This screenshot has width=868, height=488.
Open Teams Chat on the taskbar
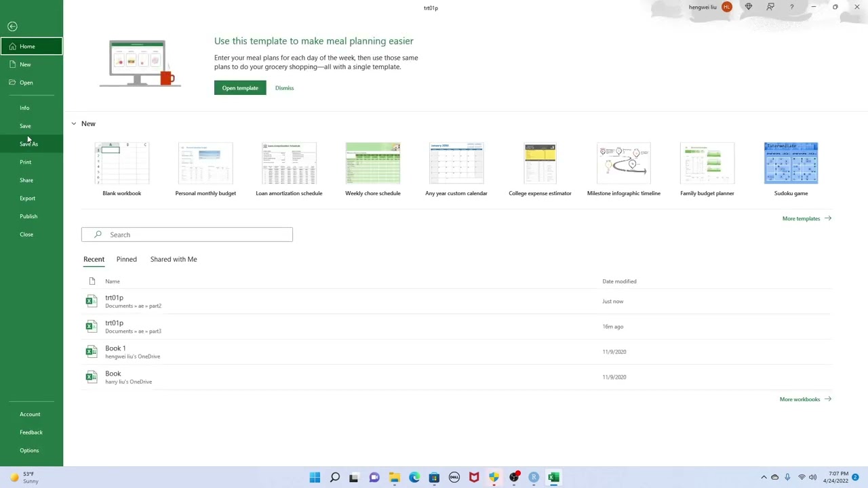[x=374, y=477]
